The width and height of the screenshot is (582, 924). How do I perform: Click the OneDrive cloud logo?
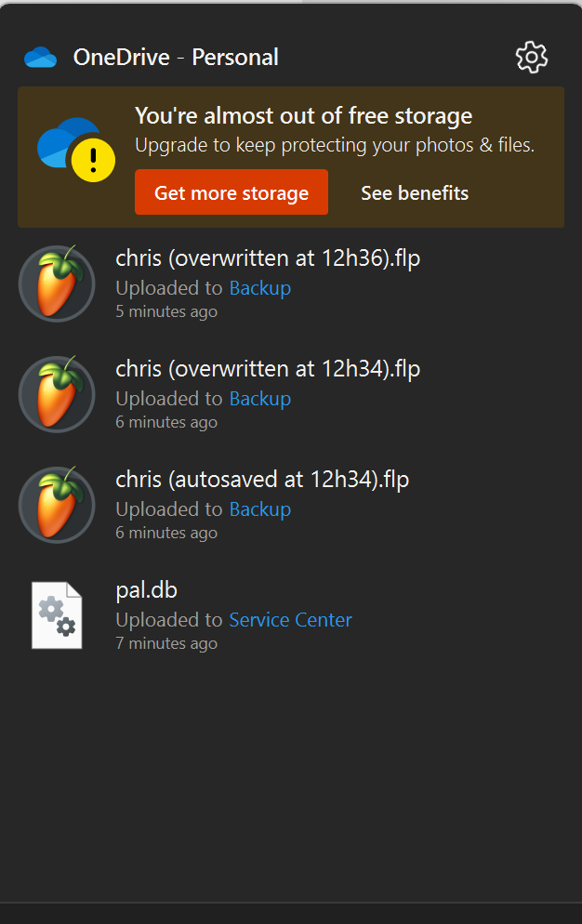(41, 58)
